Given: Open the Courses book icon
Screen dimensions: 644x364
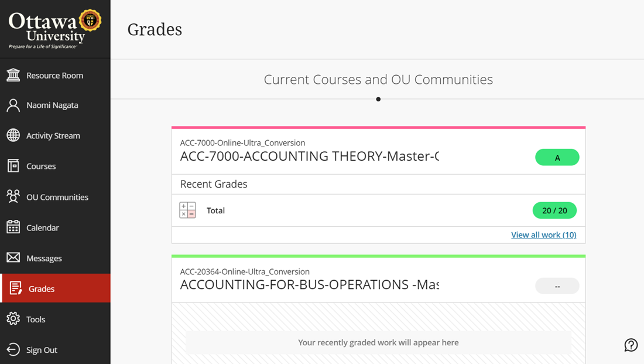Looking at the screenshot, I should 13,166.
